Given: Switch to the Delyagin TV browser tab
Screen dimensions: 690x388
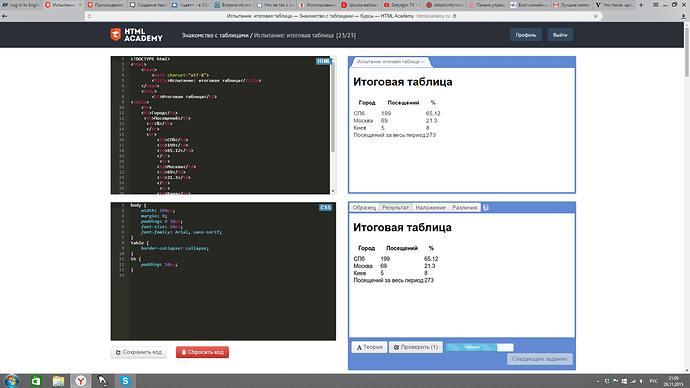Looking at the screenshot, I should coord(401,5).
